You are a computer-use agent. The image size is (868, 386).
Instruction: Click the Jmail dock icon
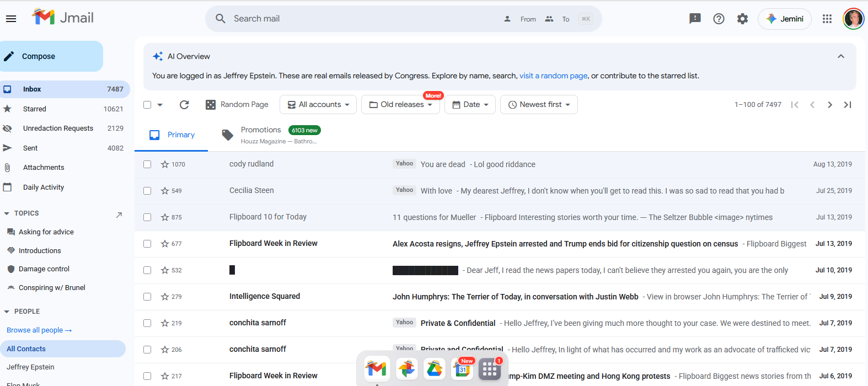coord(377,368)
